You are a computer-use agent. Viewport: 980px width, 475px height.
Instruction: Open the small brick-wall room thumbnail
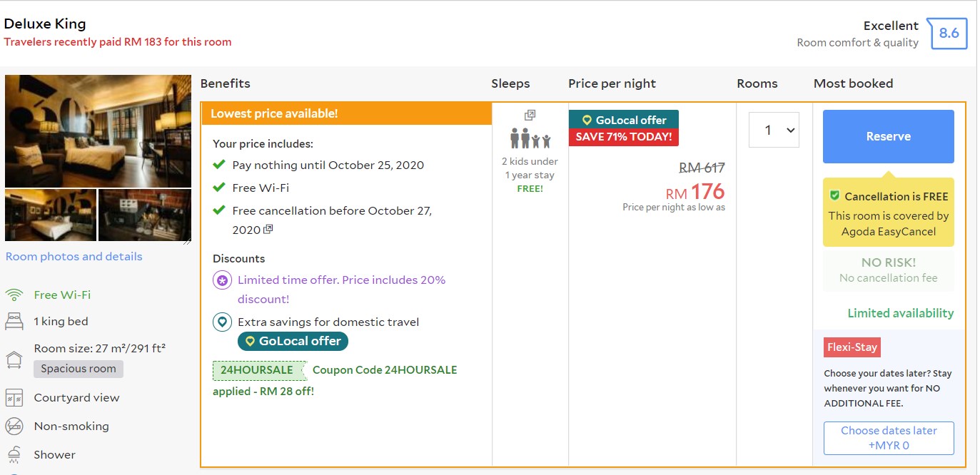click(145, 215)
